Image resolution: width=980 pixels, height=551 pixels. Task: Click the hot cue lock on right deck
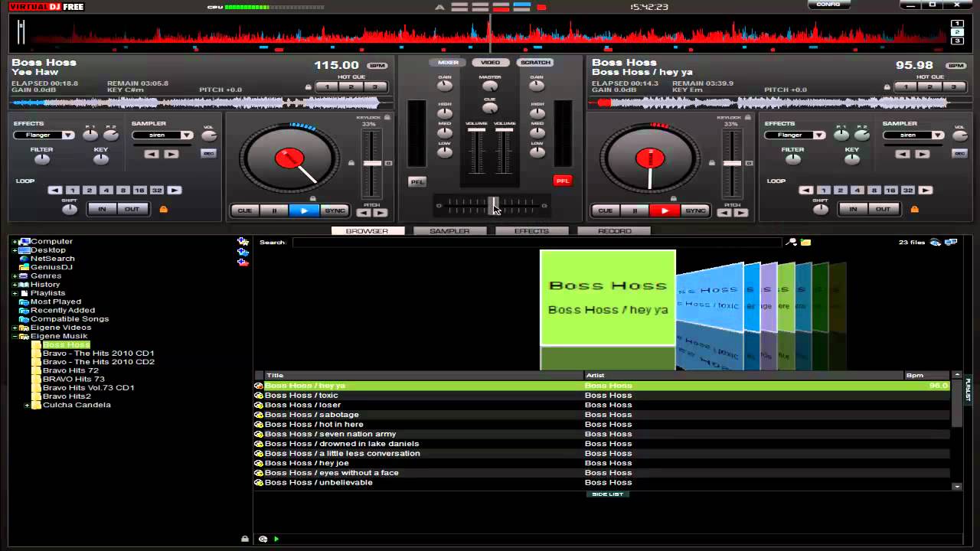[x=887, y=87]
